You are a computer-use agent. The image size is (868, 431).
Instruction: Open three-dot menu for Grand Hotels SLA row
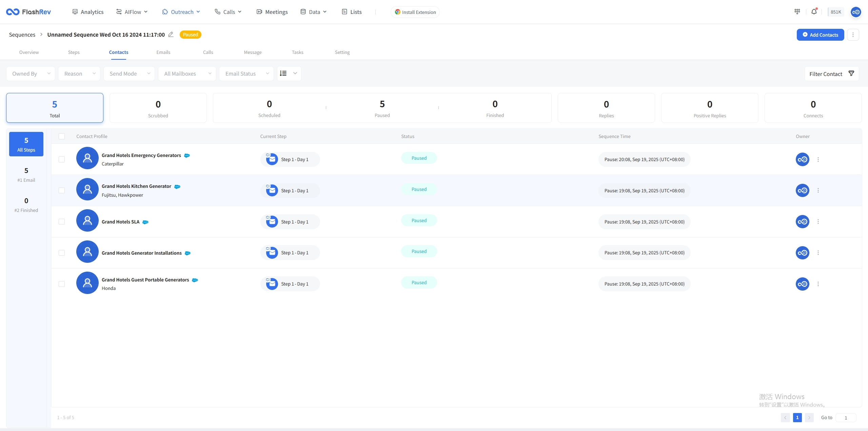tap(818, 221)
